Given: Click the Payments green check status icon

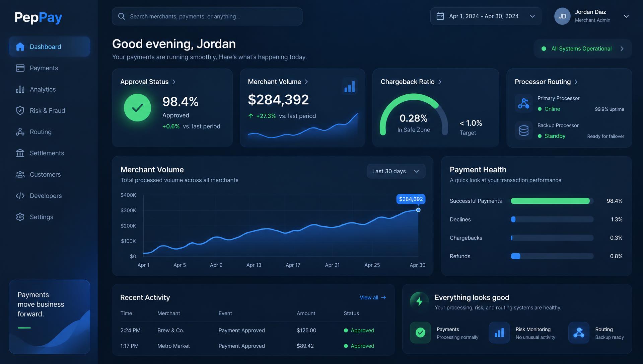Looking at the screenshot, I should (x=420, y=333).
